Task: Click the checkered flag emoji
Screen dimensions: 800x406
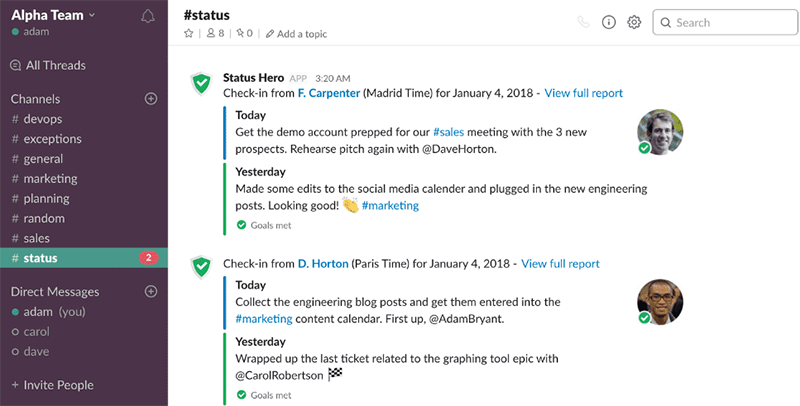Action: coord(335,374)
